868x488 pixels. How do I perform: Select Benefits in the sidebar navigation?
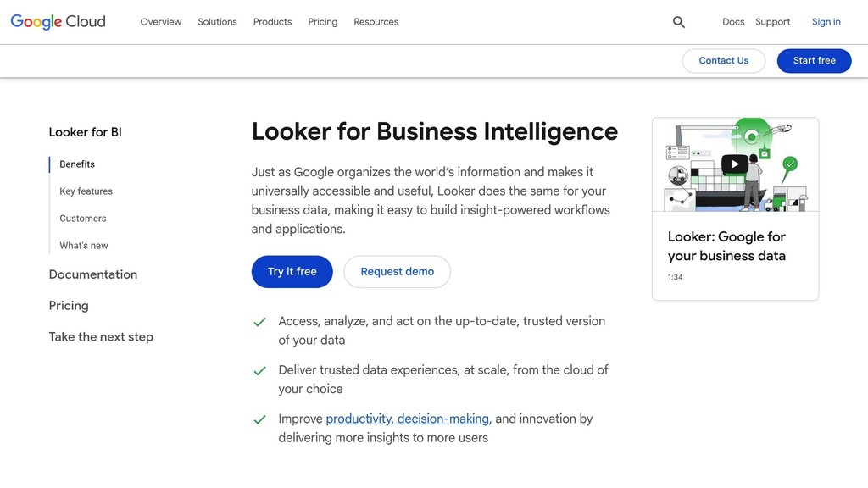click(76, 164)
